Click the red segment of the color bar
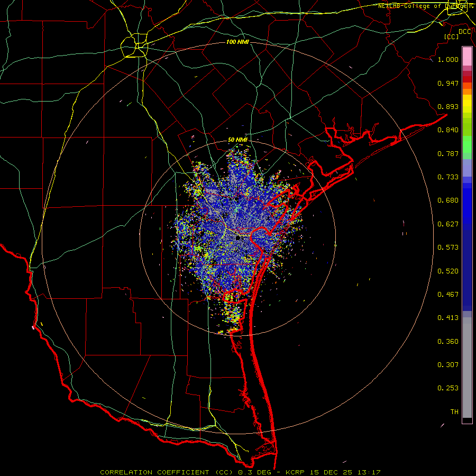Image resolution: width=476 pixels, height=476 pixels. point(467,79)
